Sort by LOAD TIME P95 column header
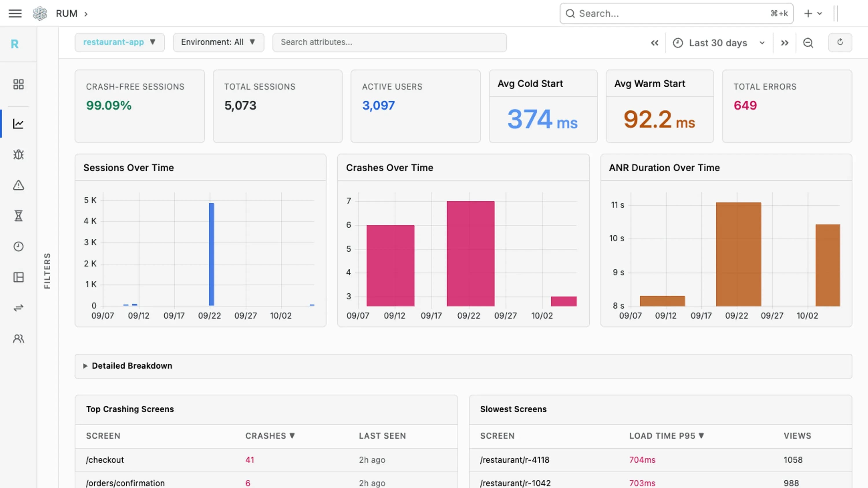 667,436
